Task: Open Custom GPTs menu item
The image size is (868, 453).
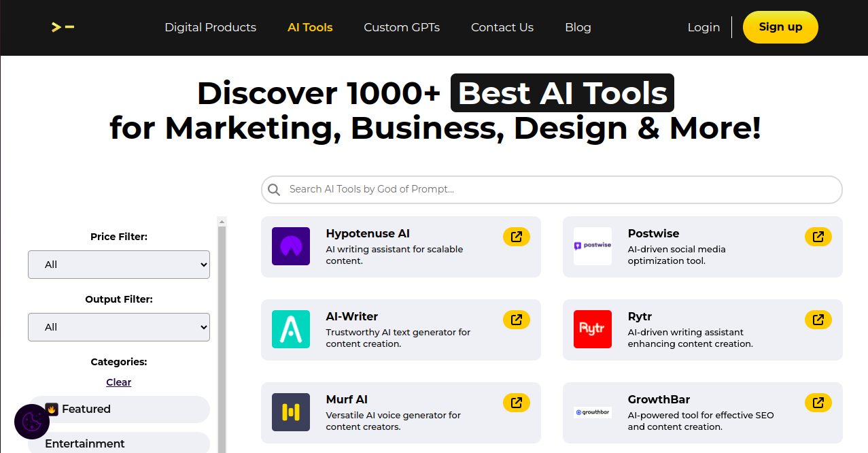Action: pyautogui.click(x=402, y=27)
